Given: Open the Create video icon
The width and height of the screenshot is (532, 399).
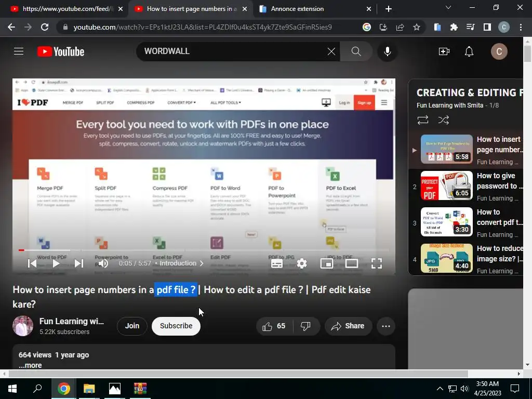Looking at the screenshot, I should click(x=444, y=51).
